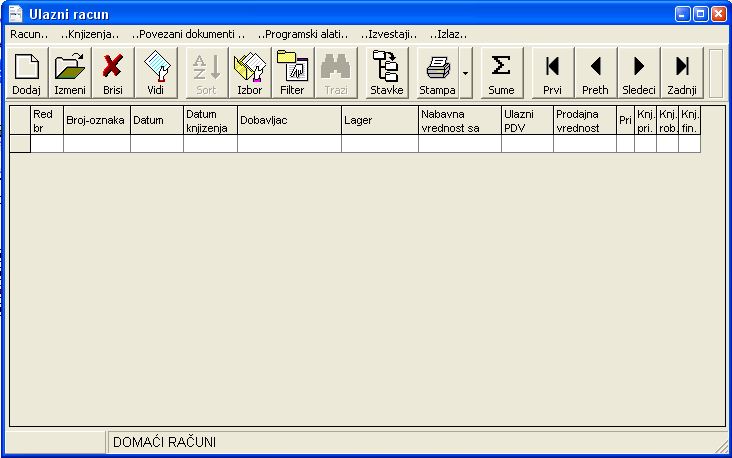Open the Racun menu

pyautogui.click(x=29, y=34)
